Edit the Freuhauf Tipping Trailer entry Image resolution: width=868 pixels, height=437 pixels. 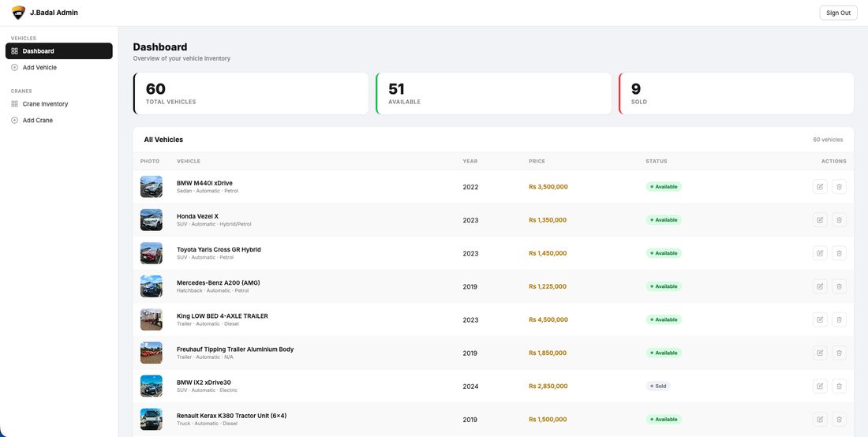point(820,353)
